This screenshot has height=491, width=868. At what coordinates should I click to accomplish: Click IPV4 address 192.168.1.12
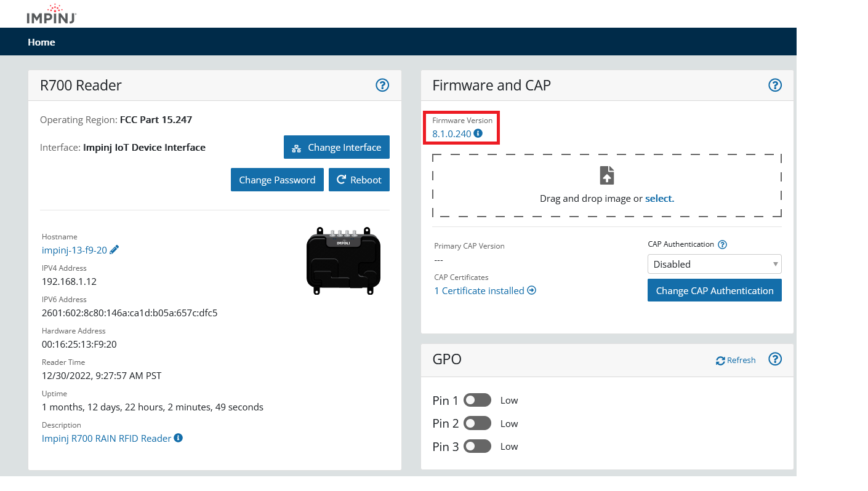tap(69, 281)
